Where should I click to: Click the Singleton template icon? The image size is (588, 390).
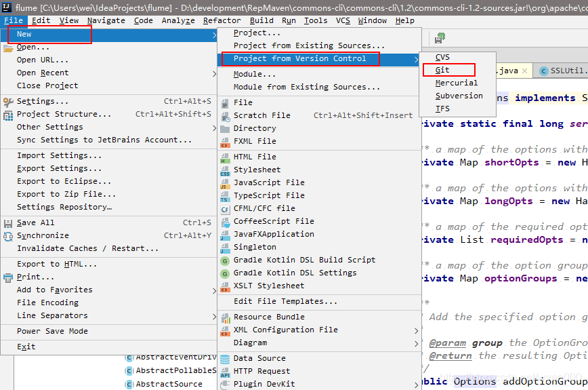pyautogui.click(x=225, y=248)
